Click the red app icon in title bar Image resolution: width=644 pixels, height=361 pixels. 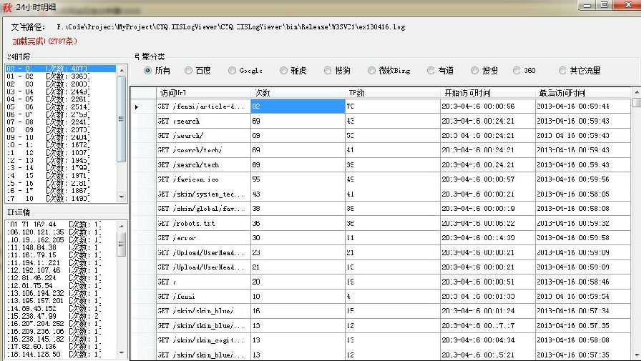tap(7, 7)
